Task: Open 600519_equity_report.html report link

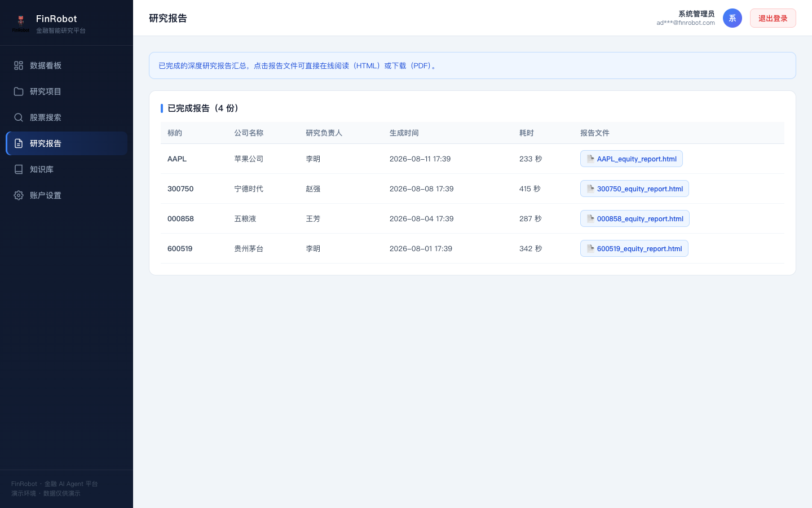Action: tap(634, 248)
